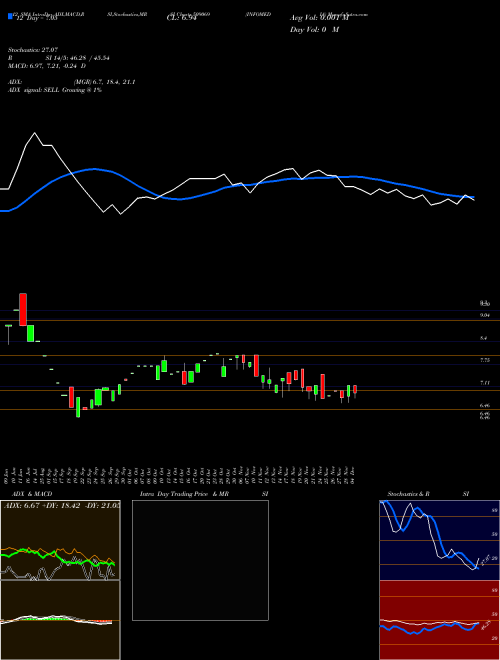Open the blue Stochastics mini chart
Screen dimensions: 500x660
[x=439, y=540]
